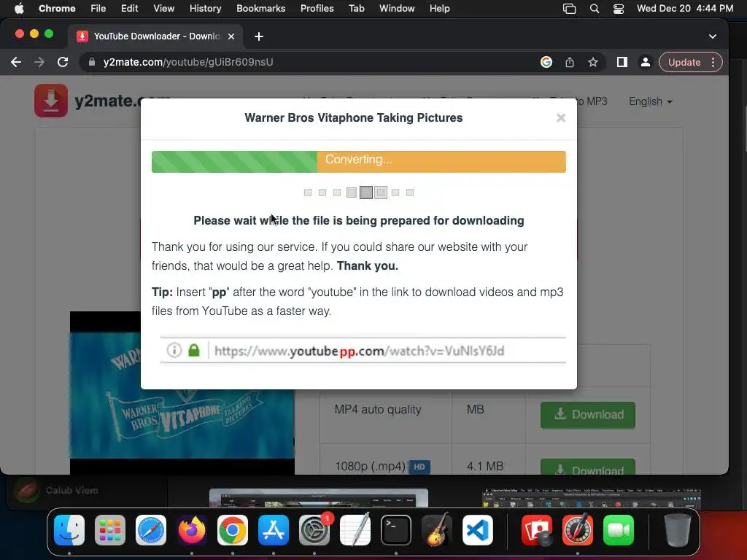Click the Chrome forward arrow

(39, 62)
